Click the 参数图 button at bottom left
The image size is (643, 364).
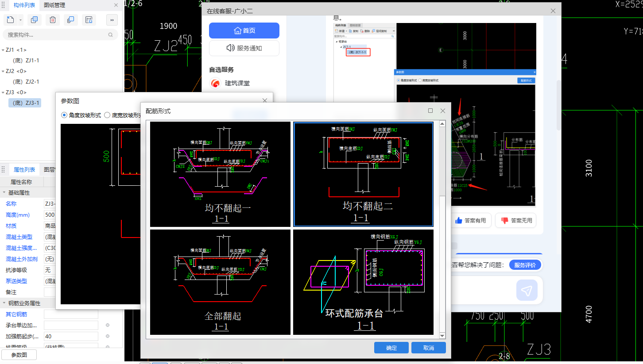click(19, 355)
